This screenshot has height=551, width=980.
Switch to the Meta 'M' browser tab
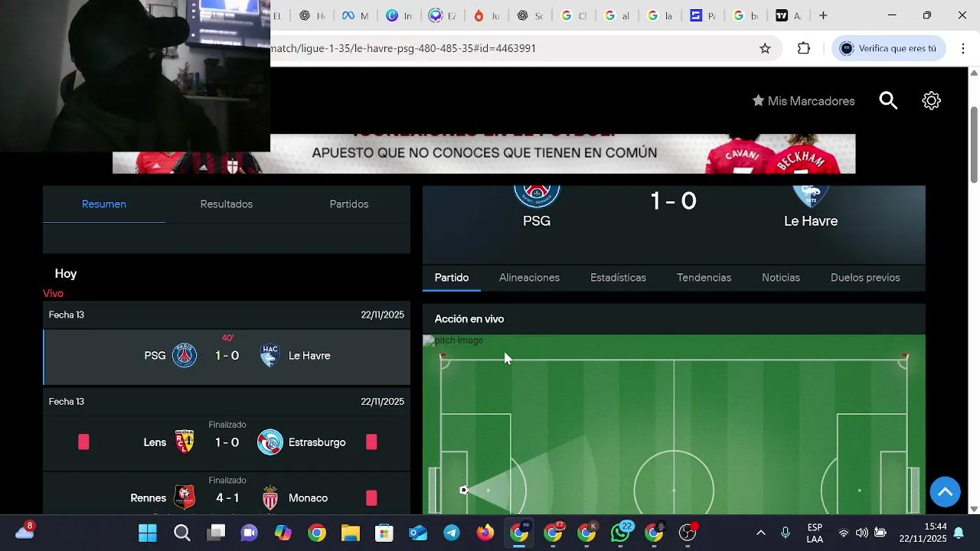pos(354,15)
